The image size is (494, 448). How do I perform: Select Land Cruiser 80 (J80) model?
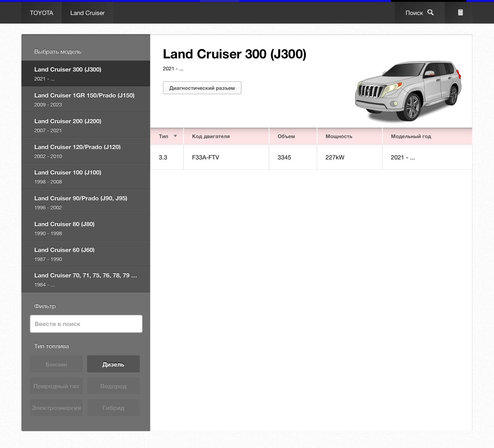(x=86, y=228)
